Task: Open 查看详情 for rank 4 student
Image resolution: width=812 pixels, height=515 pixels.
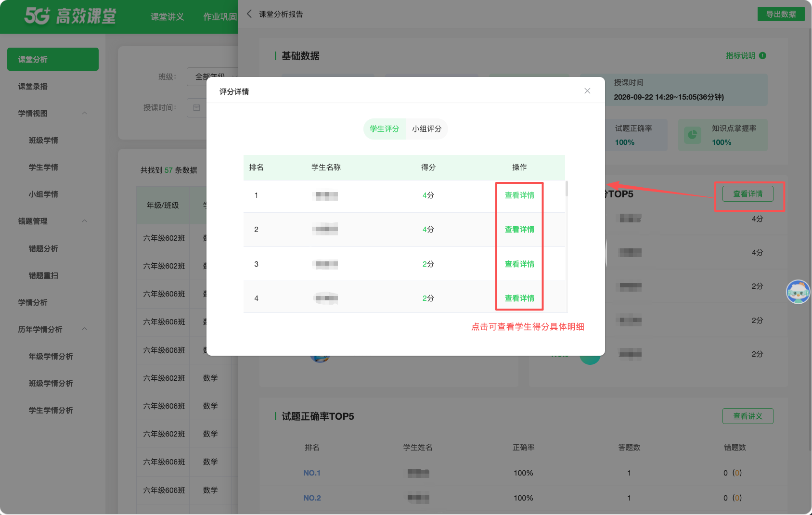Action: (519, 298)
